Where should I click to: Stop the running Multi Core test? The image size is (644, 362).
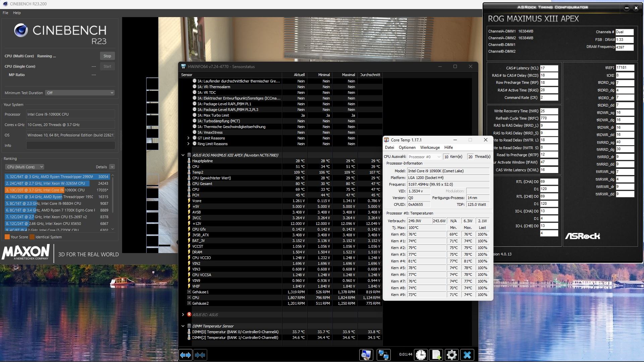click(107, 56)
